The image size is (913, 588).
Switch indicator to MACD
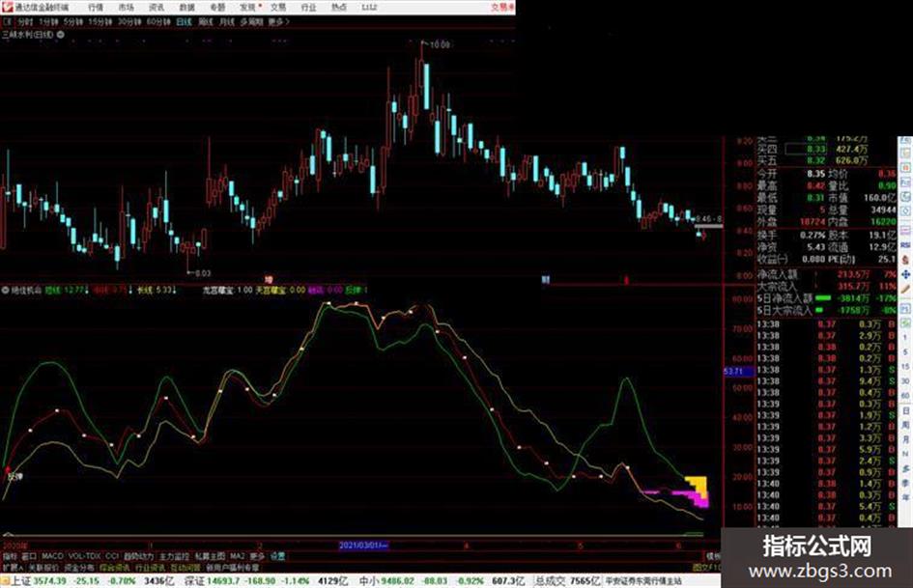[x=52, y=556]
